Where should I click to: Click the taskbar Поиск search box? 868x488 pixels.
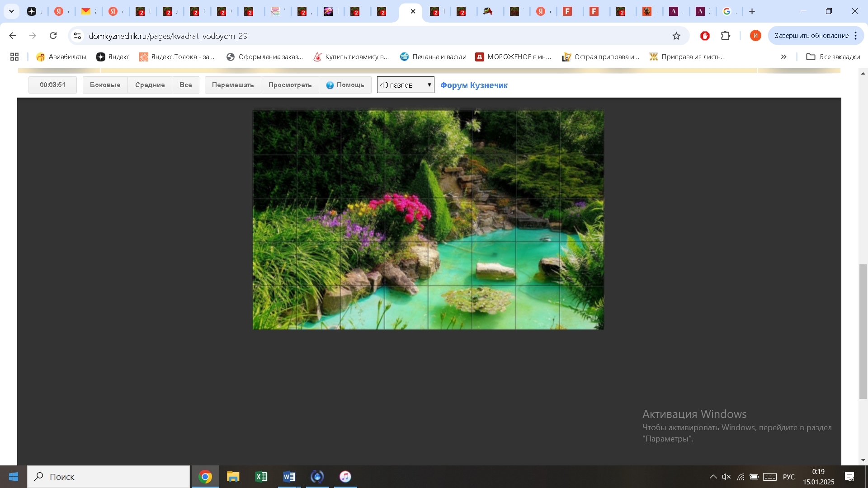tap(108, 477)
